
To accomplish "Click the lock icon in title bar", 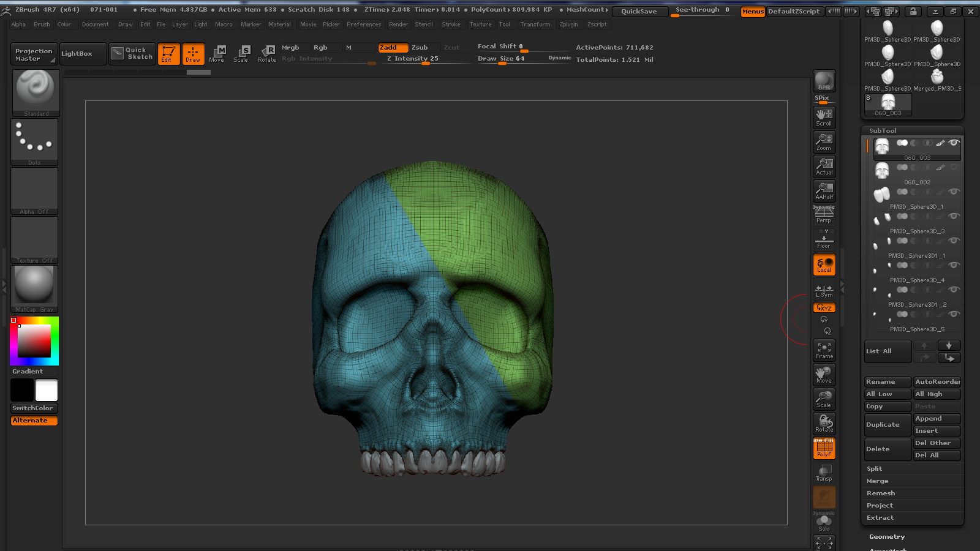I will tap(913, 12).
